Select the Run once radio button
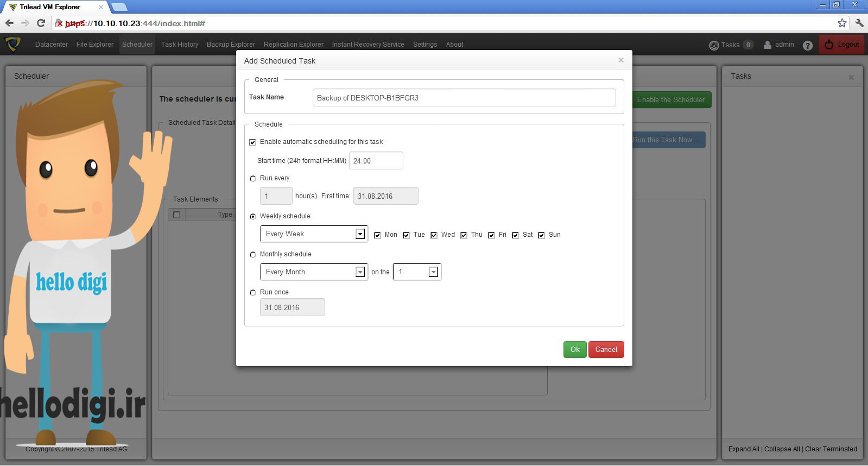The image size is (868, 466). [x=253, y=293]
